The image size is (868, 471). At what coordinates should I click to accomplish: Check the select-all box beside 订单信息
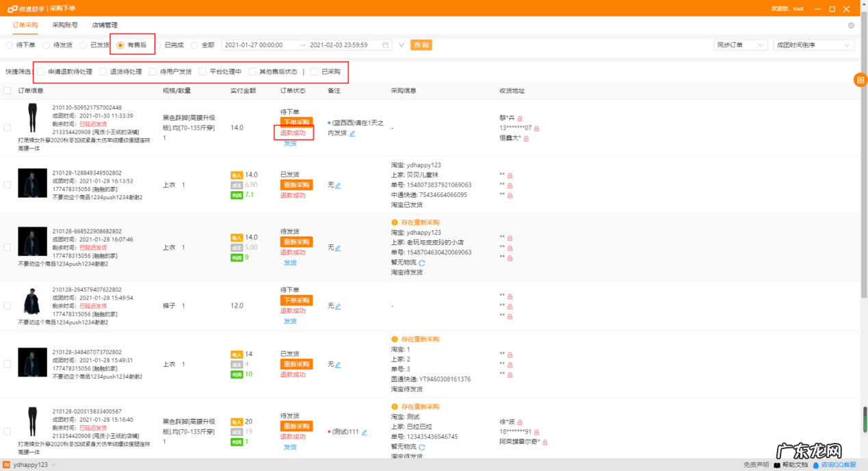click(x=8, y=90)
